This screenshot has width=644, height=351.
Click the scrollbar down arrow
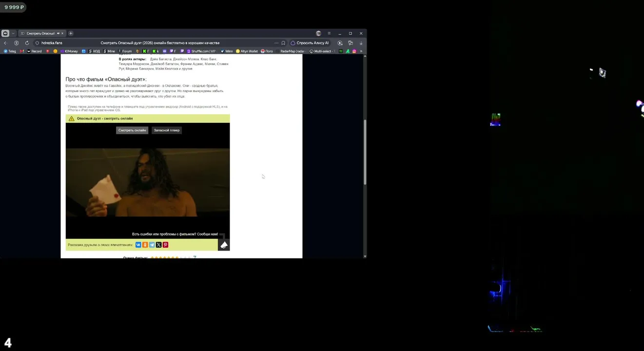coord(365,256)
